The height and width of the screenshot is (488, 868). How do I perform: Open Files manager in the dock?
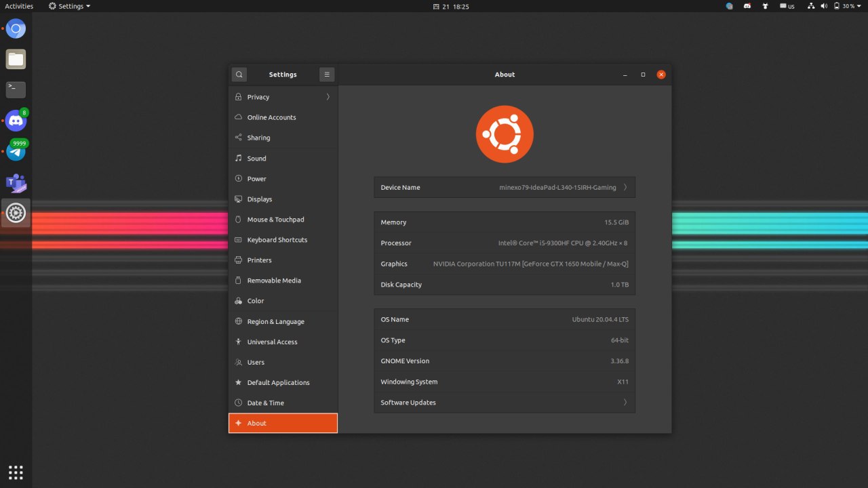(16, 59)
